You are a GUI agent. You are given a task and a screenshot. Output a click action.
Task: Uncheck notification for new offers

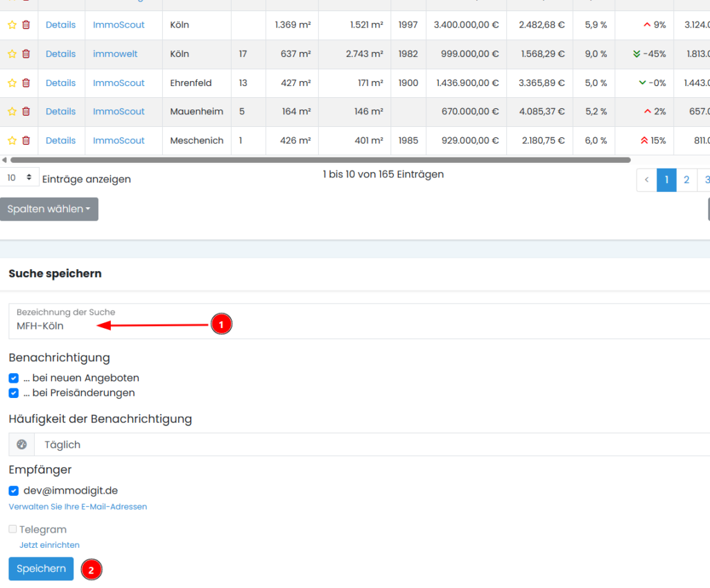click(14, 379)
